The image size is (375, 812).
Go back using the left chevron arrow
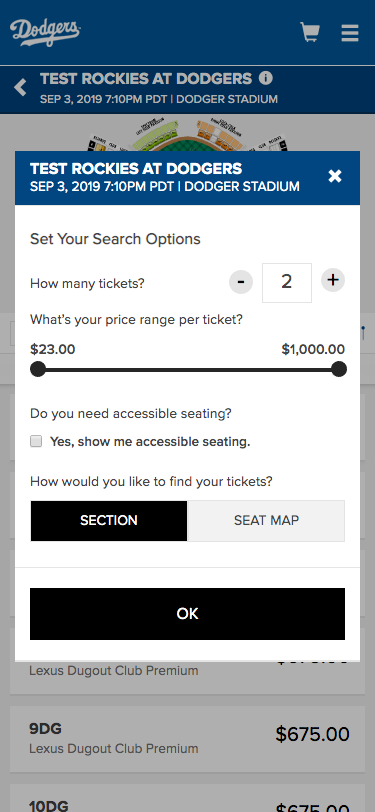pos(20,88)
